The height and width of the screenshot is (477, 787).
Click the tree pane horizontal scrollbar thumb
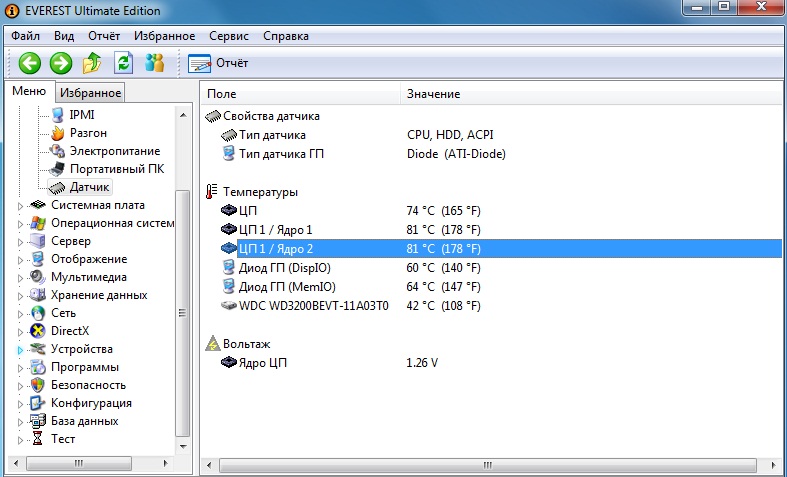click(79, 463)
